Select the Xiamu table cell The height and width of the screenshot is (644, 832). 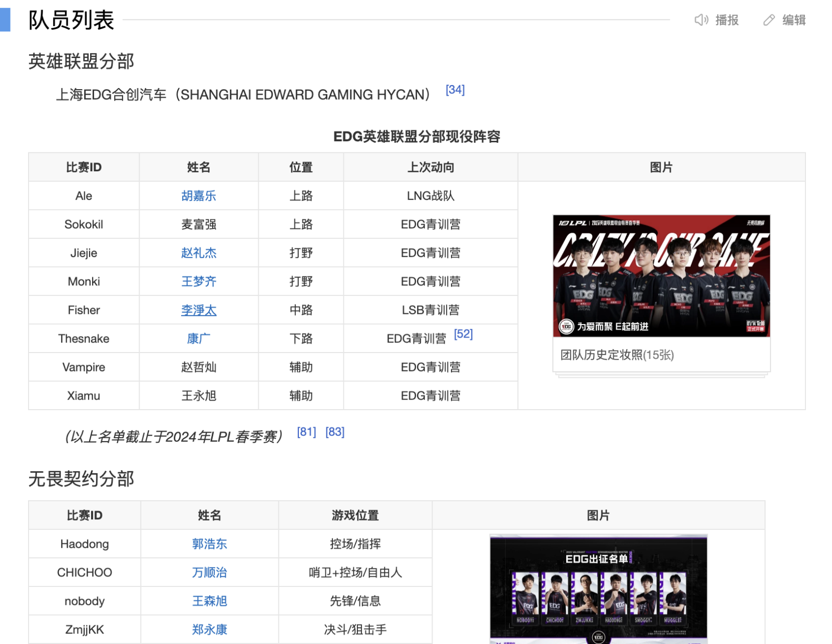point(84,396)
